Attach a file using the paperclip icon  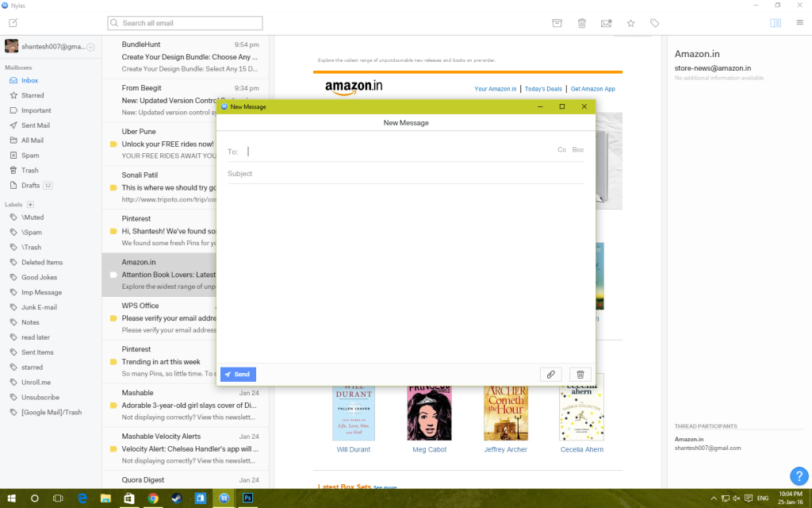tap(551, 375)
